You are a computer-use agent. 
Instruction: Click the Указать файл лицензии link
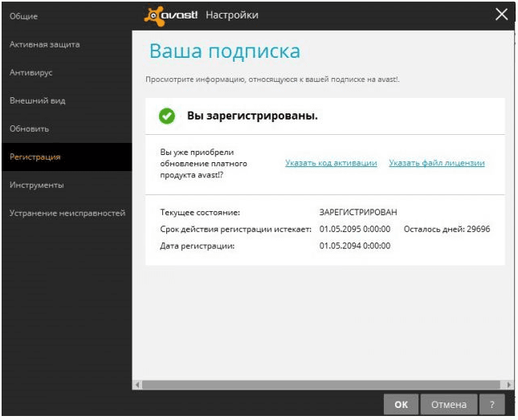437,163
